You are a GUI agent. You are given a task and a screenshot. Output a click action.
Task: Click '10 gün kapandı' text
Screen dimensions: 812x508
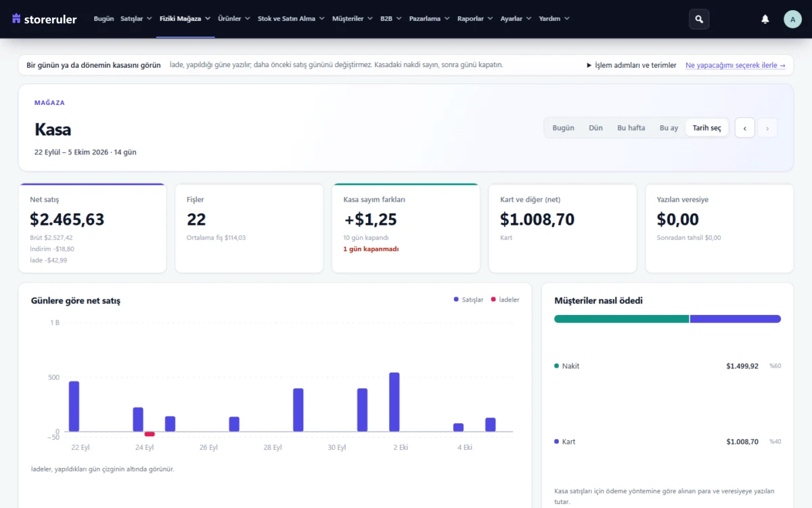366,238
